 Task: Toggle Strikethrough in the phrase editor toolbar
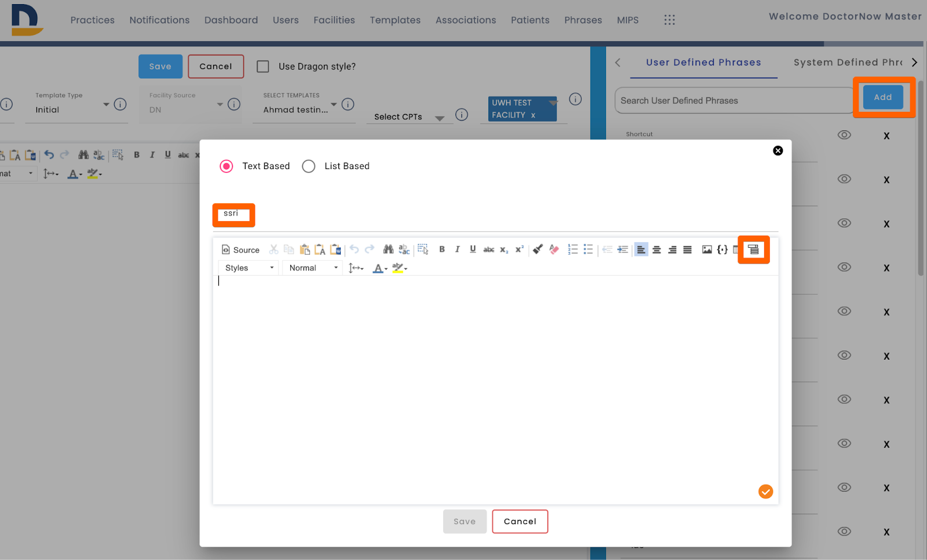489,250
